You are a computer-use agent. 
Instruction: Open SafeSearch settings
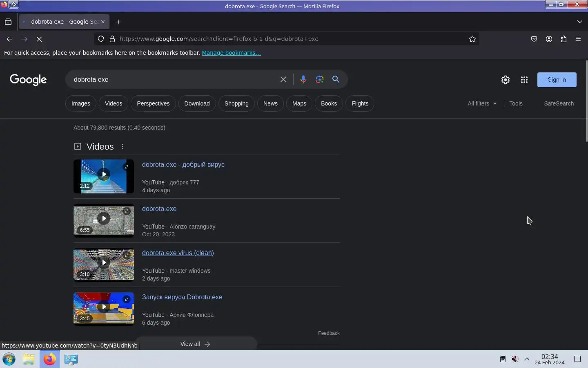(x=559, y=103)
